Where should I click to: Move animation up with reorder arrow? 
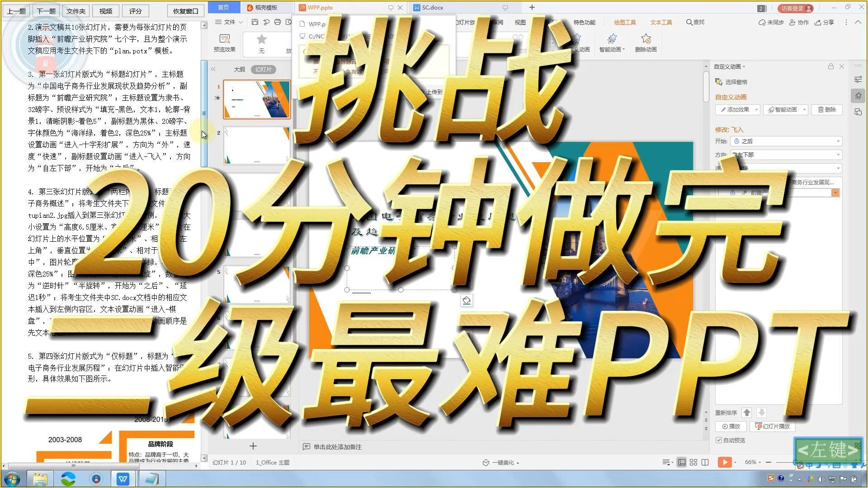coord(747,413)
